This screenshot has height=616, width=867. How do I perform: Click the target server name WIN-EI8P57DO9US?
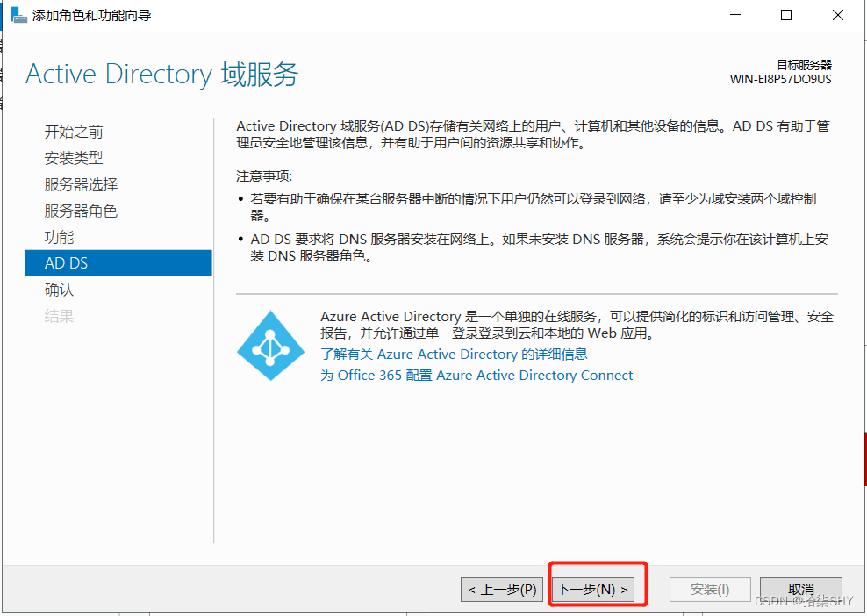[780, 79]
